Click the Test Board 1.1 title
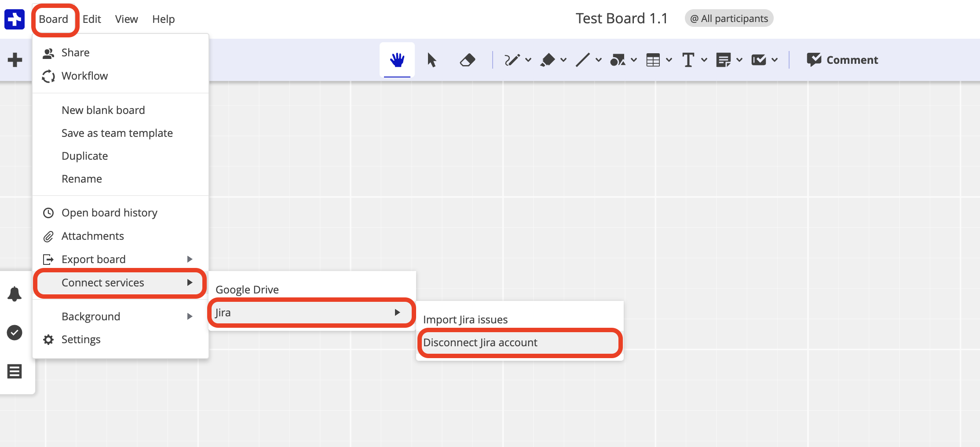 tap(622, 18)
